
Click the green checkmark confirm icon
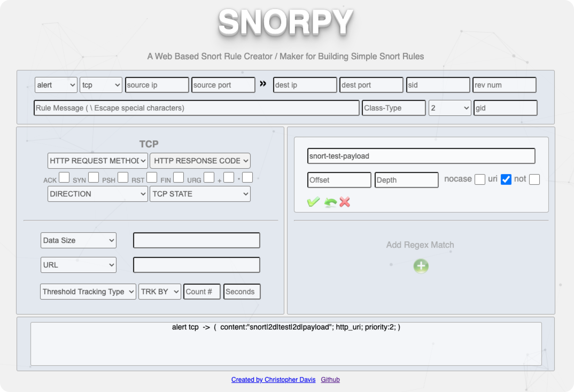tap(313, 202)
